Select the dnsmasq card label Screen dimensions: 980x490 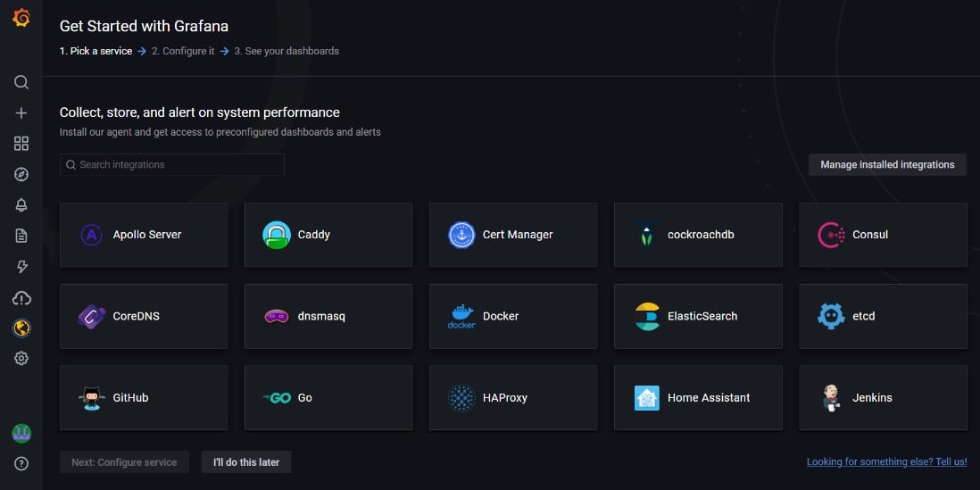[x=321, y=316]
